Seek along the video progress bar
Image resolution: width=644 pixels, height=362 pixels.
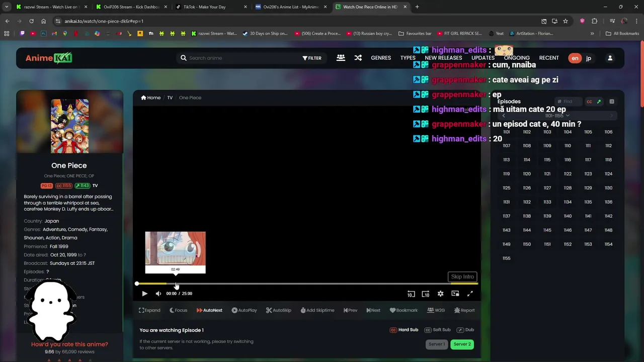(x=307, y=284)
